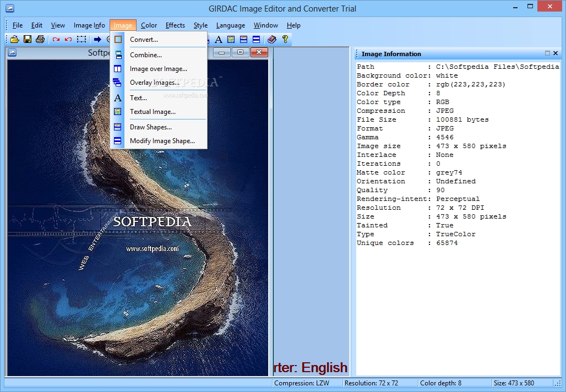Choose Combine... from the Image menu
This screenshot has height=392, width=566.
[159, 55]
